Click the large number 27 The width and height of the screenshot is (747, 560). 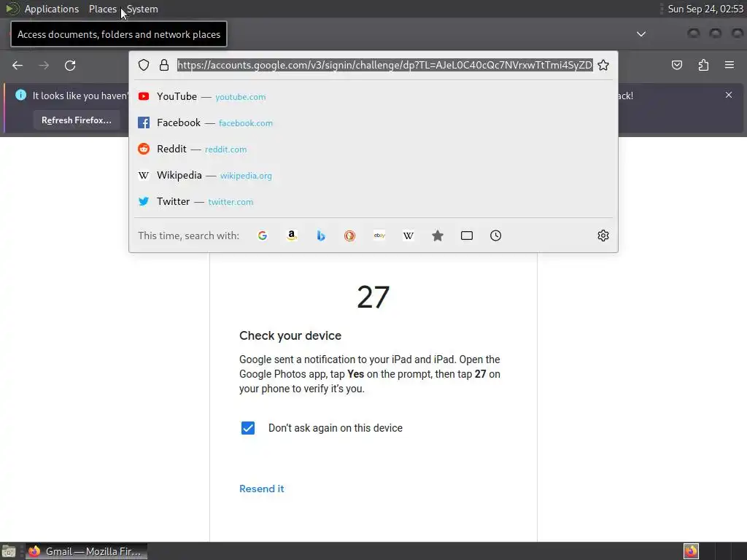pos(373,297)
